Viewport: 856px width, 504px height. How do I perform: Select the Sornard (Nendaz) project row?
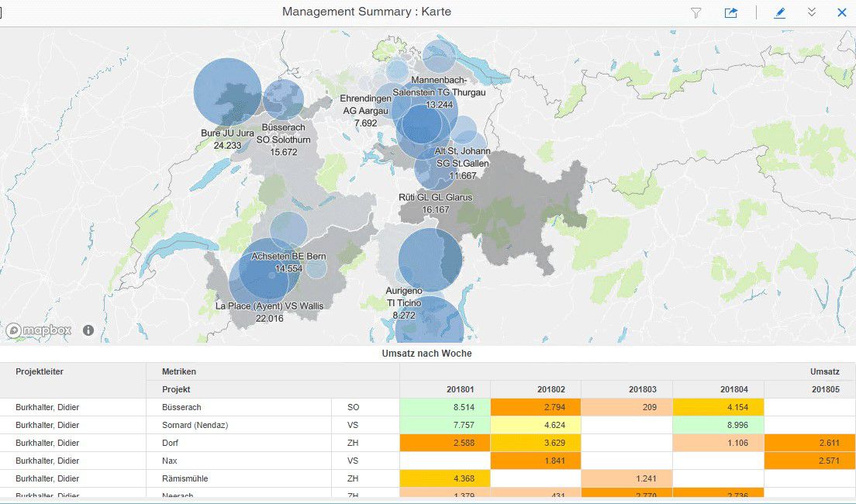coord(195,425)
